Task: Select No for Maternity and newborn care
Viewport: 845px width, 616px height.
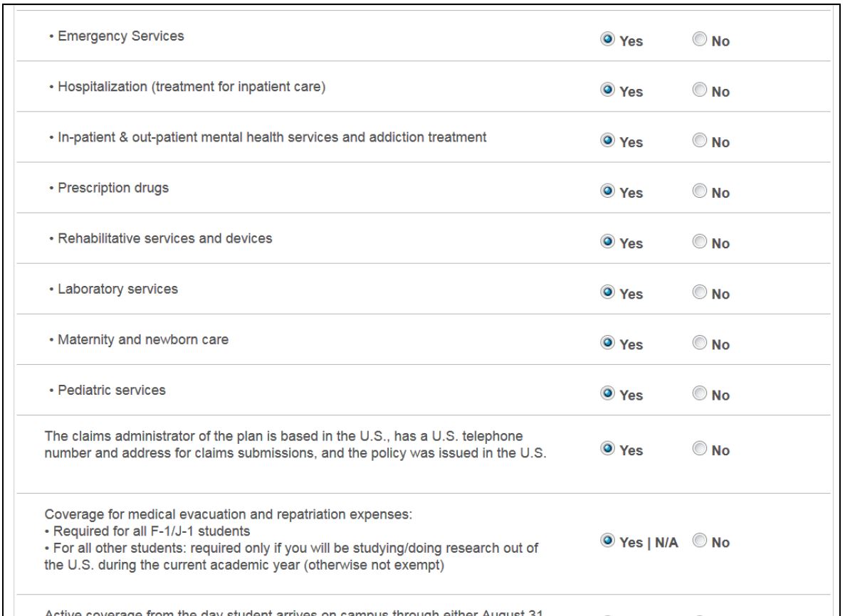Action: tap(700, 342)
